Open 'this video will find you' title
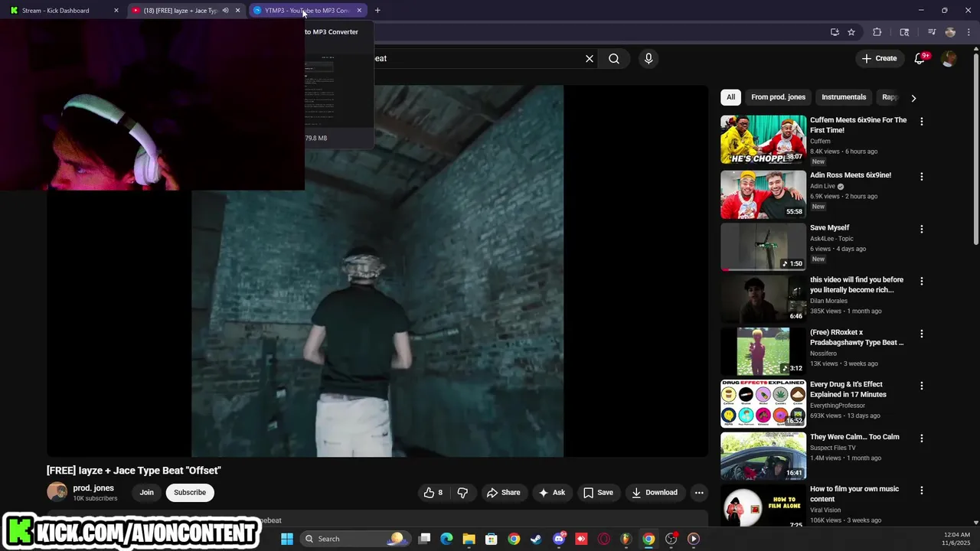 click(857, 285)
